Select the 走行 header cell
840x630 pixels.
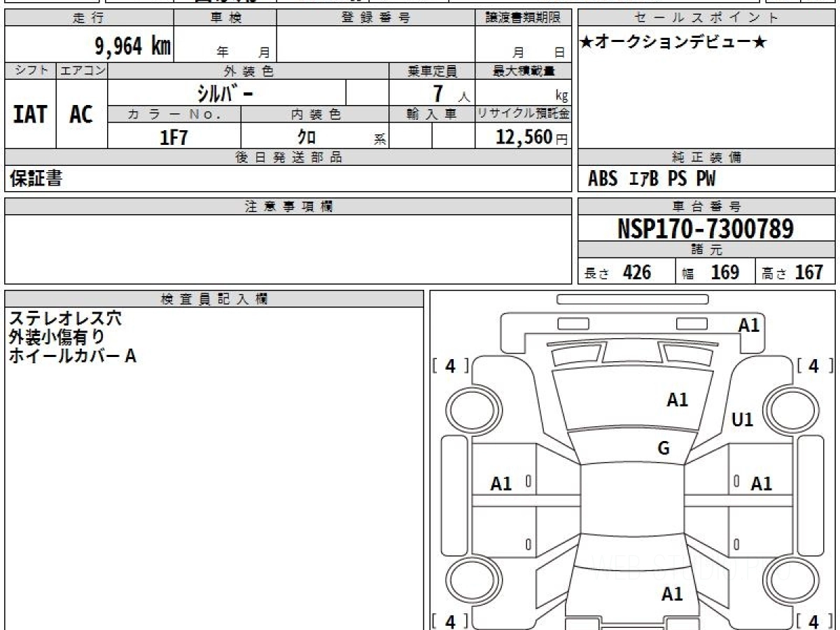click(89, 18)
